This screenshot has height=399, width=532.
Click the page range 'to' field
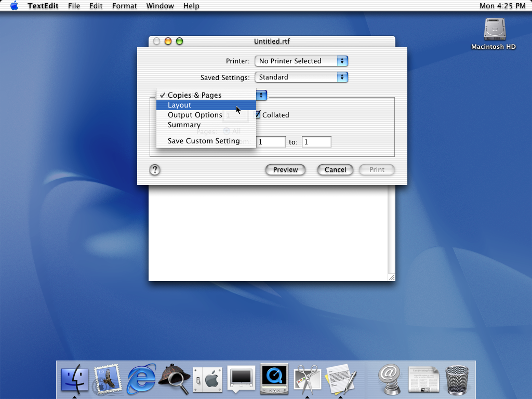pos(316,142)
